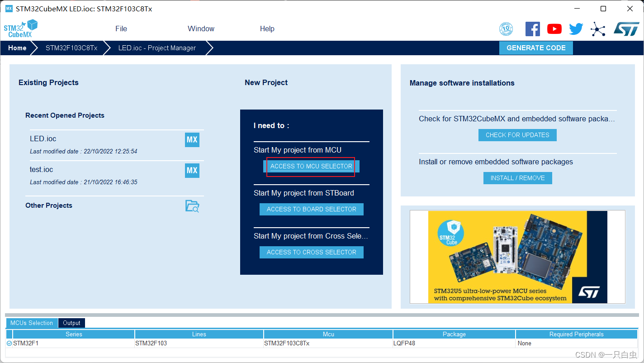Click Install or remove embedded software packages text
644x363 pixels.
(x=496, y=162)
